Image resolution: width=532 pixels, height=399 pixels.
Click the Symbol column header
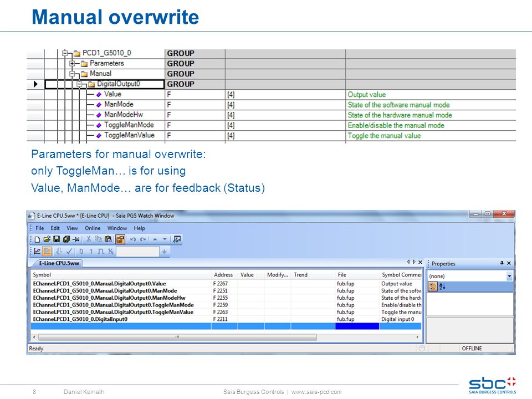[x=121, y=275]
